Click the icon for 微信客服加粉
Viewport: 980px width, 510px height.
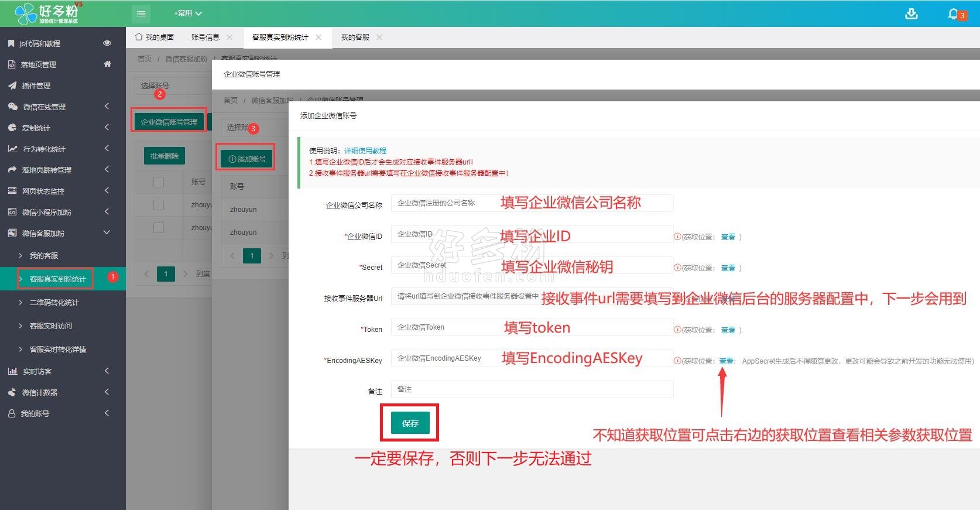point(12,233)
